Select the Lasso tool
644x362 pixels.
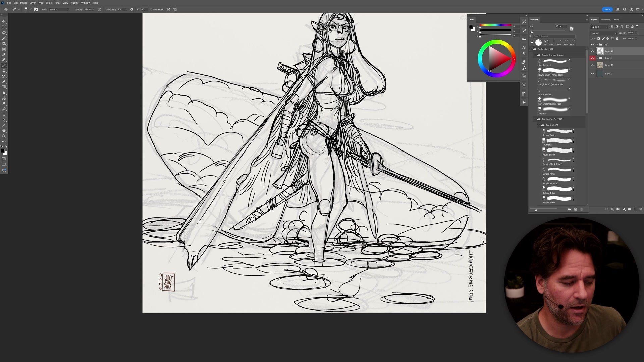pyautogui.click(x=4, y=33)
